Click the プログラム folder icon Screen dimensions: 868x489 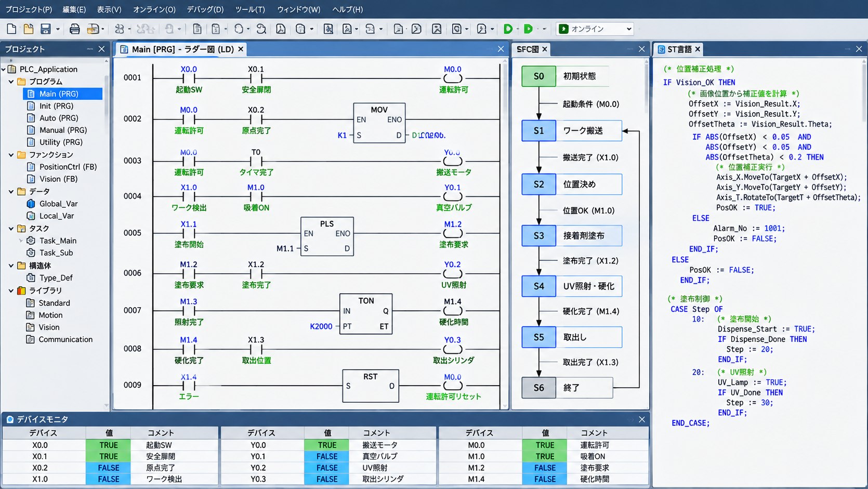pos(21,82)
